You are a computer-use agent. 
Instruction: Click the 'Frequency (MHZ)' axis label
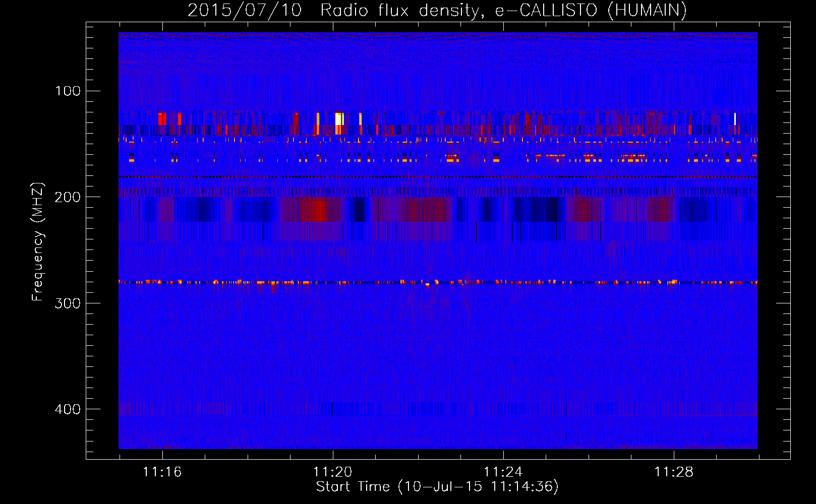(x=38, y=241)
